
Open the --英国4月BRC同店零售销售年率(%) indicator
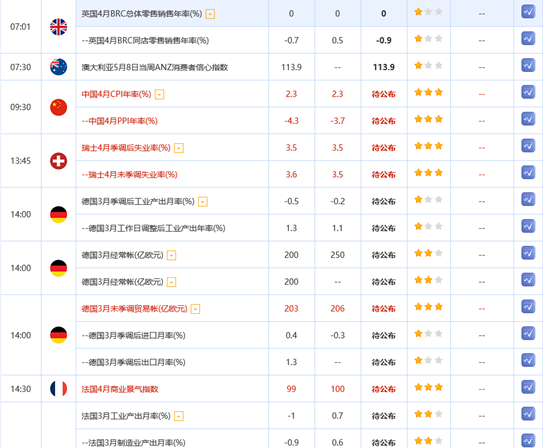pos(145,41)
